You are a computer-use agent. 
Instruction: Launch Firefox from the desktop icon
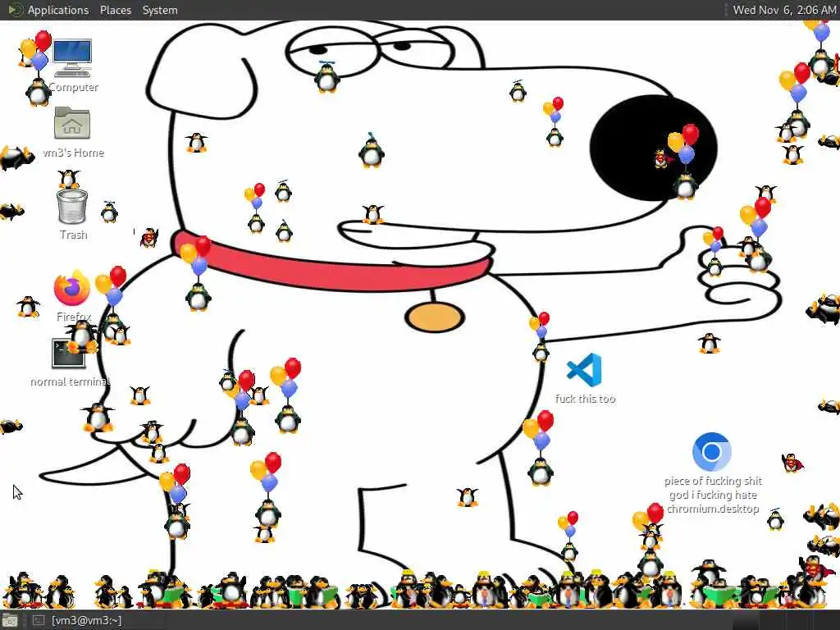point(72,288)
